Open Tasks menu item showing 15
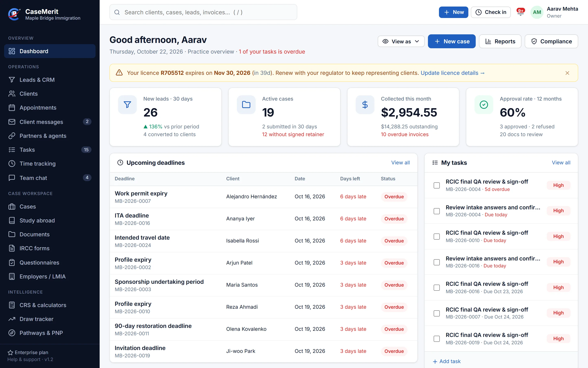The height and width of the screenshot is (368, 588). [x=50, y=150]
